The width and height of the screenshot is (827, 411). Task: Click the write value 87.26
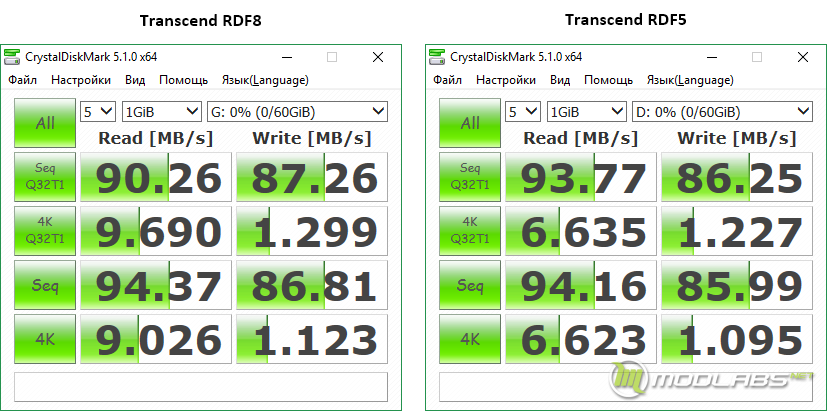[x=312, y=177]
